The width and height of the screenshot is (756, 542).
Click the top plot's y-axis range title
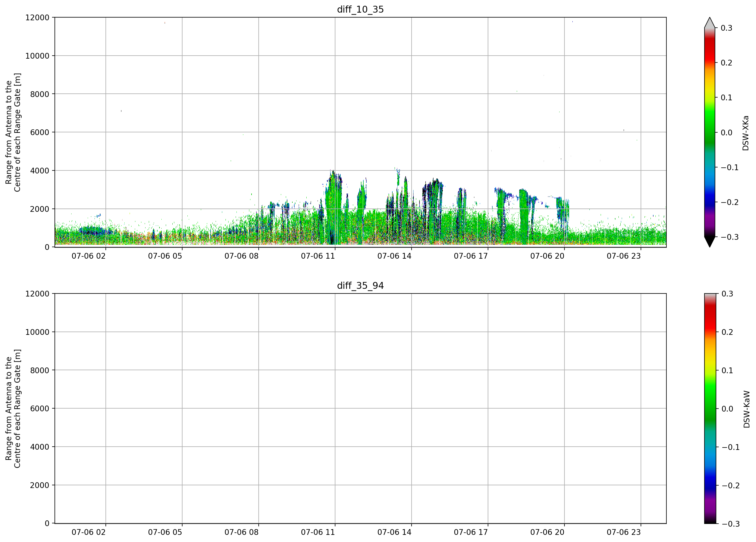click(13, 132)
